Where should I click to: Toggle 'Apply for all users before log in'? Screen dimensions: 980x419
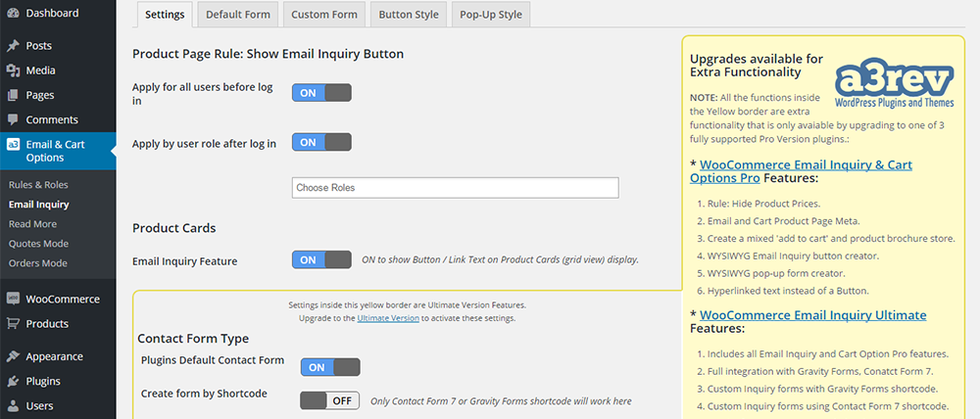321,93
